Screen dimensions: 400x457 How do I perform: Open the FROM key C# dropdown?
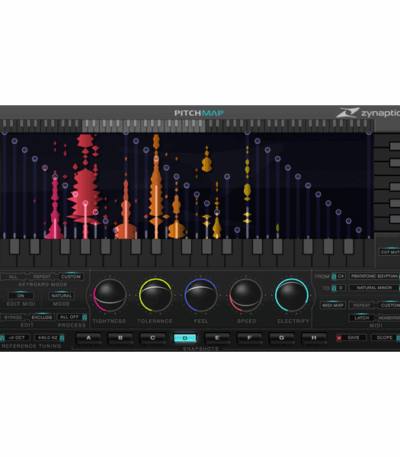(338, 276)
